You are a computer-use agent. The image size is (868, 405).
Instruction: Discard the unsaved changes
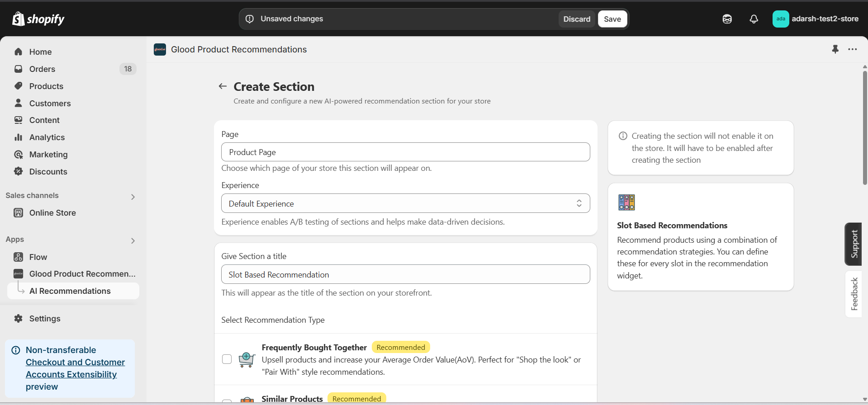[x=577, y=19]
